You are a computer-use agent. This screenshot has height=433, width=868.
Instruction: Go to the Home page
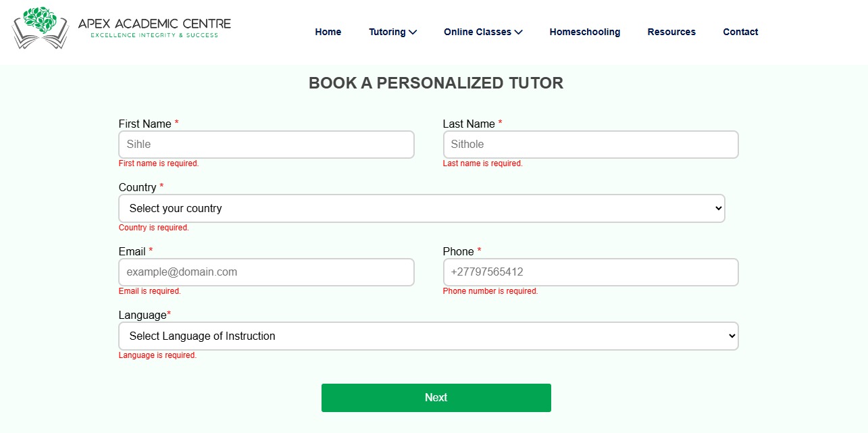tap(328, 32)
